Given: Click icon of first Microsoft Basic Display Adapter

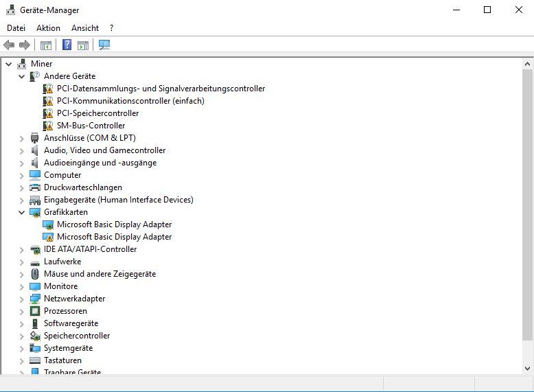Looking at the screenshot, I should [48, 224].
